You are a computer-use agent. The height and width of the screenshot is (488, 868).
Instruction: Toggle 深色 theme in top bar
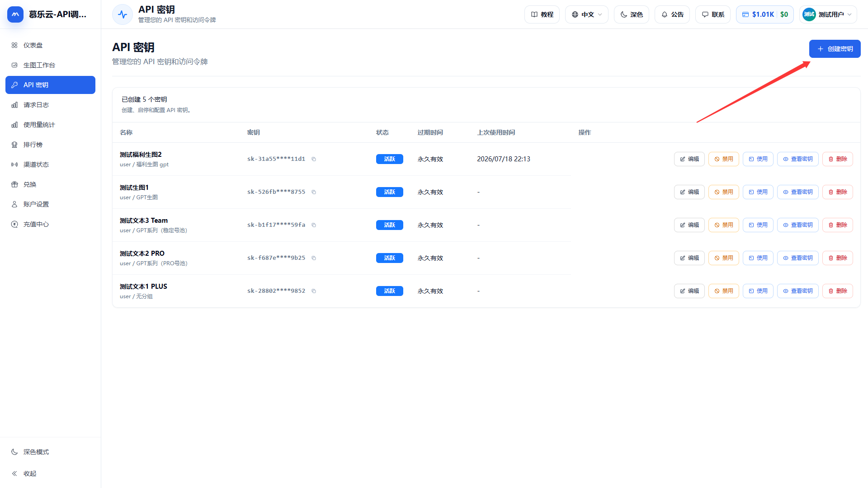click(x=631, y=14)
